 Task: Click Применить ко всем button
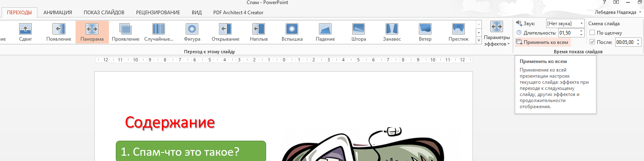542,42
